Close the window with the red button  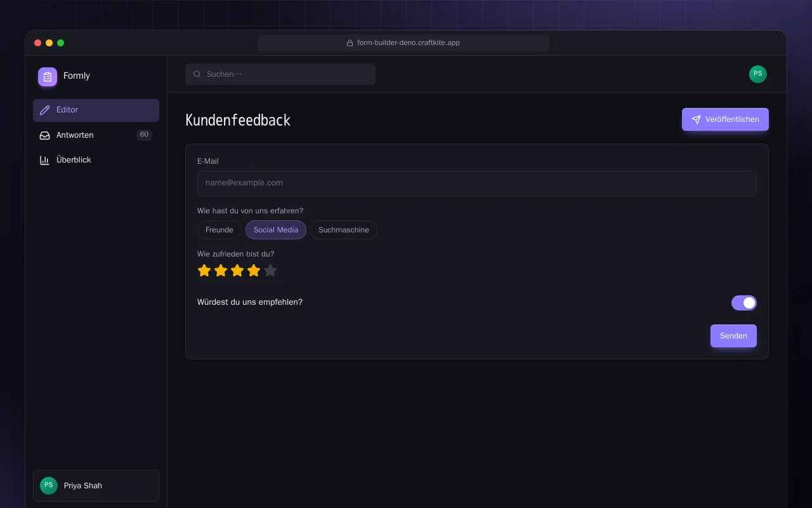click(38, 43)
